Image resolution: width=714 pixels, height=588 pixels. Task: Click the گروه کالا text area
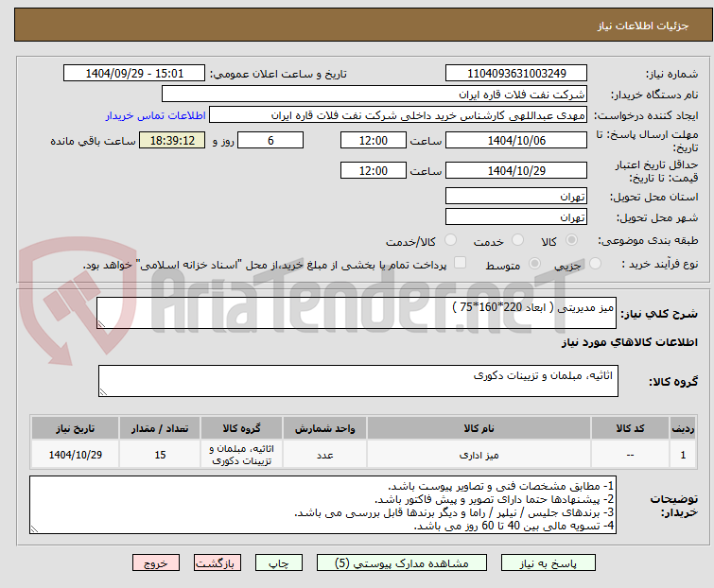pyautogui.click(x=357, y=381)
